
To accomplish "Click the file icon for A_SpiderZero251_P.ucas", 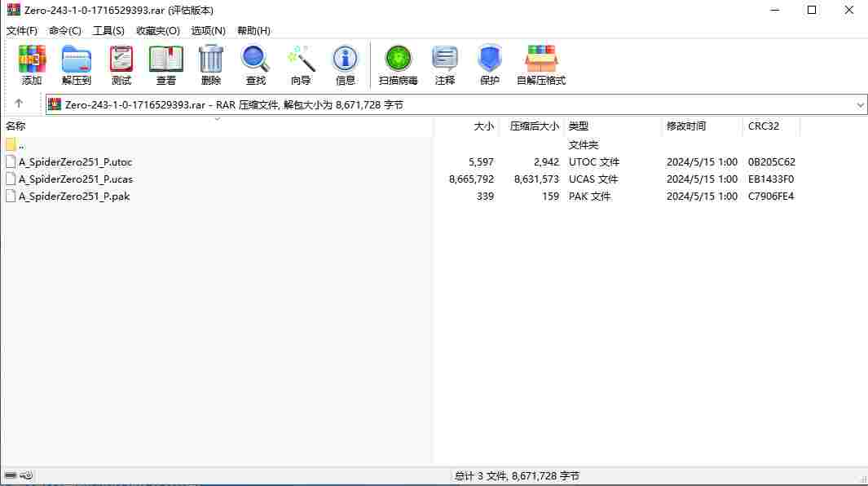I will pyautogui.click(x=11, y=179).
